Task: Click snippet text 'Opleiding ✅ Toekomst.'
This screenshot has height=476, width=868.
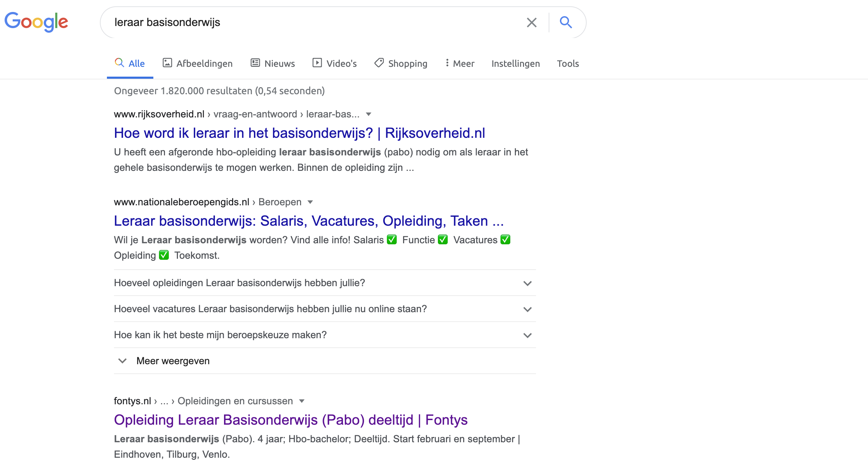Action: point(167,256)
